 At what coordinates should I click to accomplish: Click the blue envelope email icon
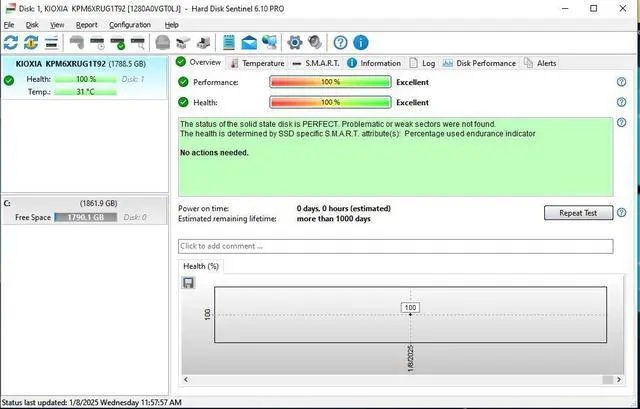[x=249, y=42]
